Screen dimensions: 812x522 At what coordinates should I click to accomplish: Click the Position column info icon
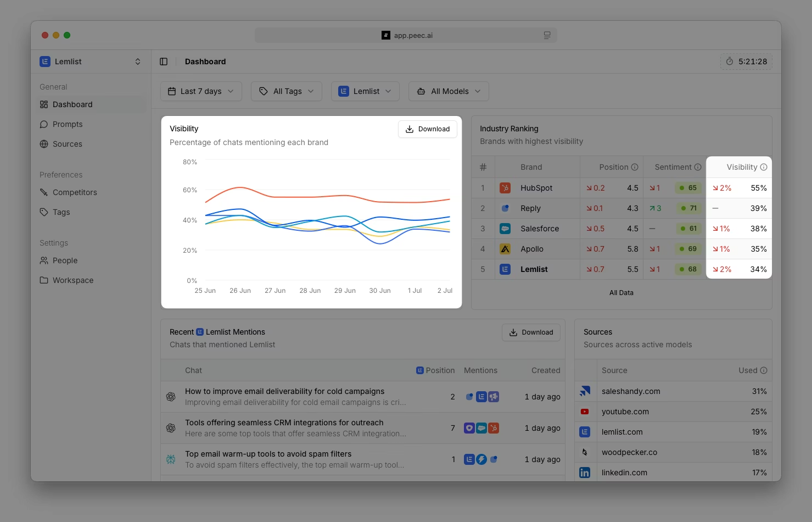(x=635, y=167)
